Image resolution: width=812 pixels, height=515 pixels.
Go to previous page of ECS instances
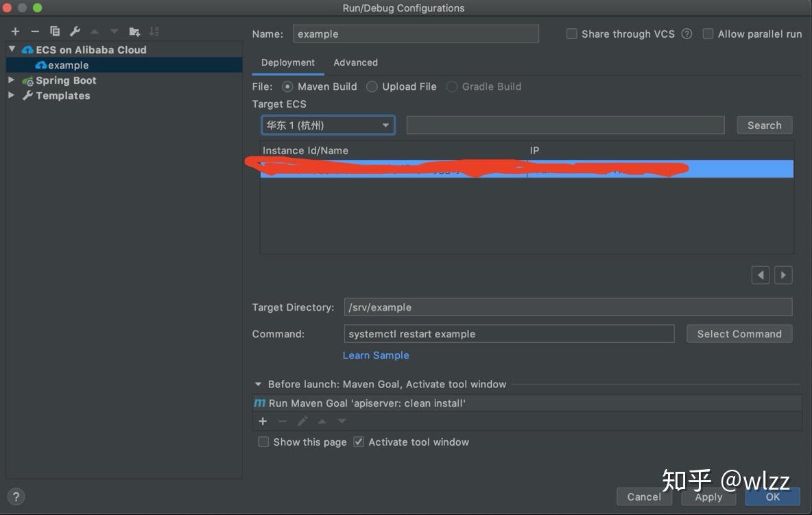[760, 275]
